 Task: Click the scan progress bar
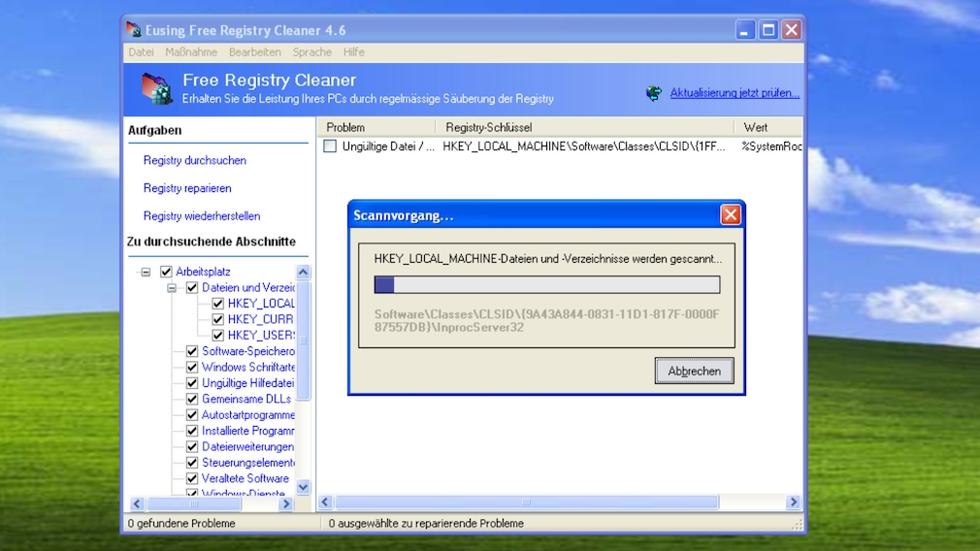coord(546,284)
